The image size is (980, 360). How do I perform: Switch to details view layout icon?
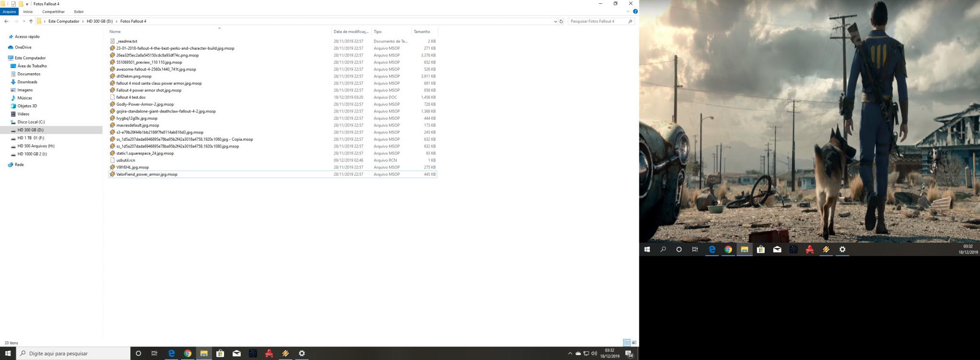[626, 343]
